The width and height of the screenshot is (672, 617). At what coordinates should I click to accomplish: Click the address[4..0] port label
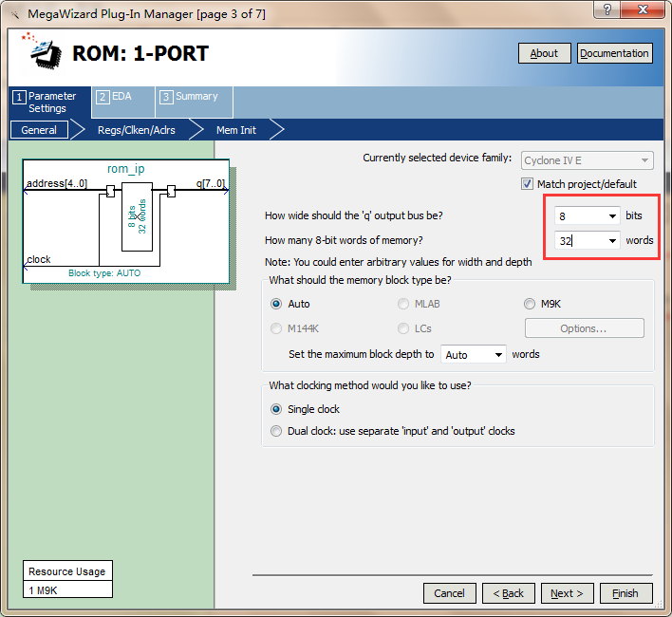(x=57, y=183)
